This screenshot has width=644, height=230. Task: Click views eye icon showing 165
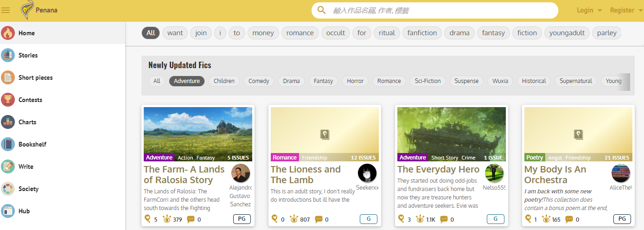[546, 219]
